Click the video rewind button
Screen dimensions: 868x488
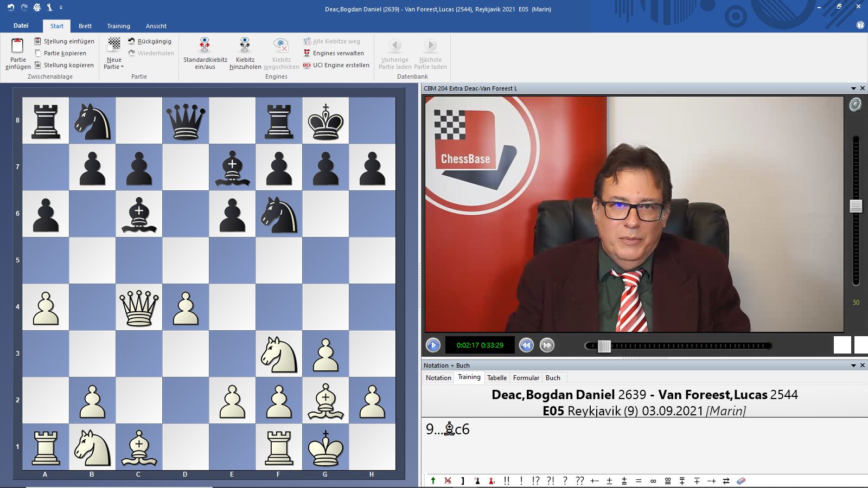click(x=526, y=345)
